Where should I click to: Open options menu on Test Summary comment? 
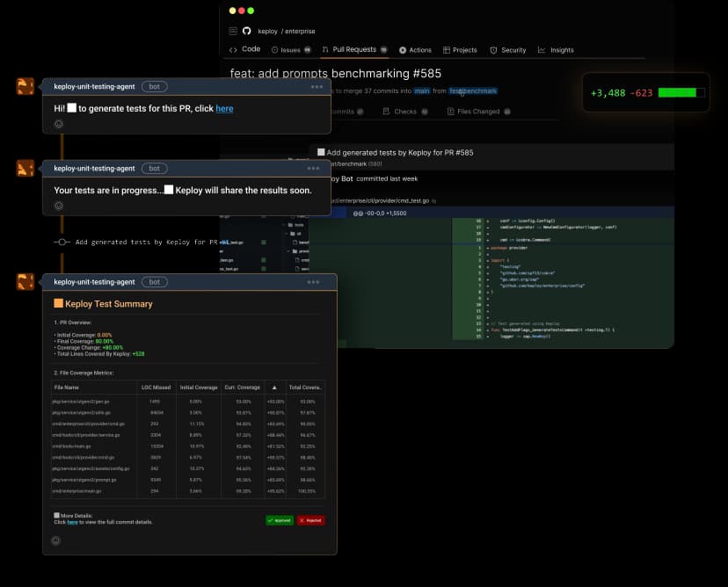point(313,282)
